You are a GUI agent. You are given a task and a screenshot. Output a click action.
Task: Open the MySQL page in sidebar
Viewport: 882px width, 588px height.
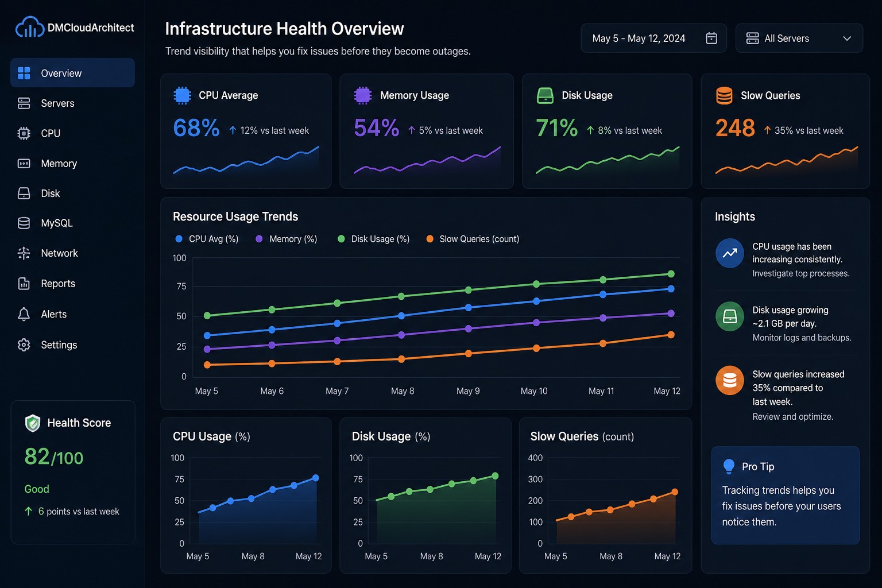pyautogui.click(x=73, y=223)
